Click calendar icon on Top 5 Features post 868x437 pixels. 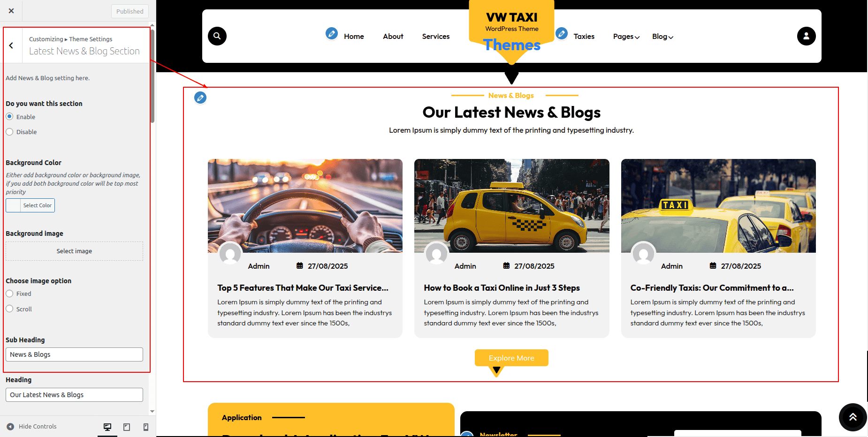pos(300,266)
